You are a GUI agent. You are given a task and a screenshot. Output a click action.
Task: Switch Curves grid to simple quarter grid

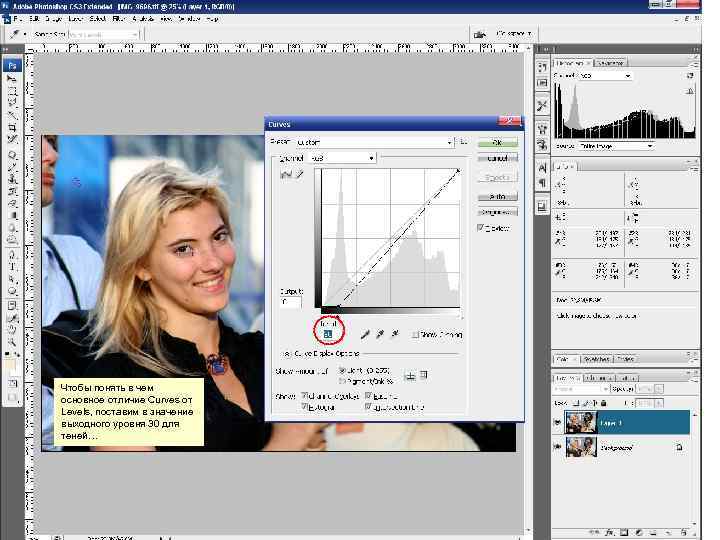(x=410, y=376)
